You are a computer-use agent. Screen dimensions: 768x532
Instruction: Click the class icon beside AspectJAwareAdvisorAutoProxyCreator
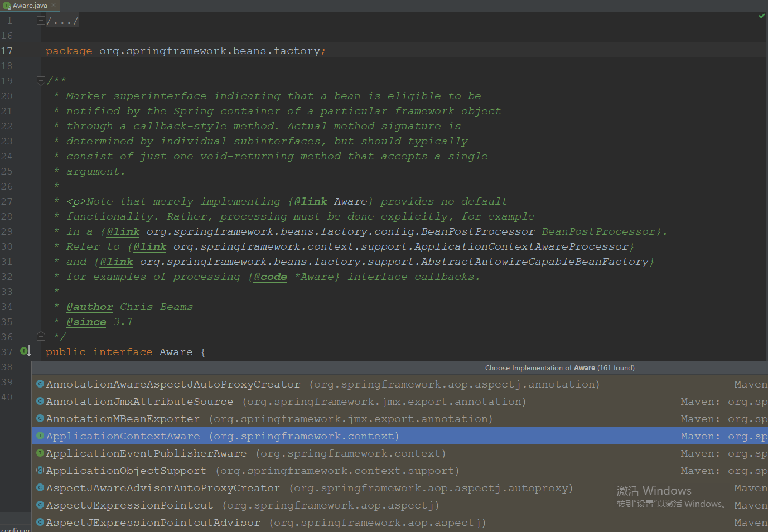click(x=40, y=487)
